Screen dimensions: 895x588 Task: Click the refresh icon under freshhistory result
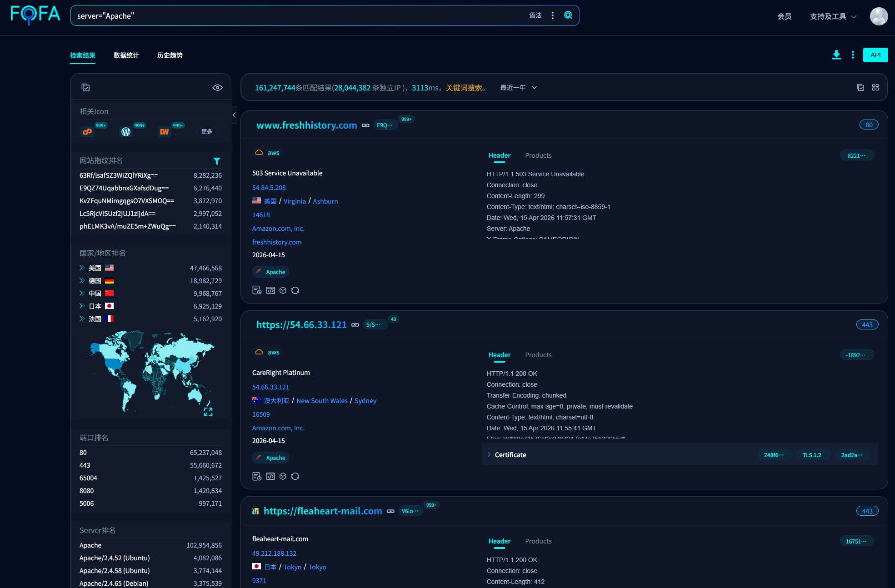point(295,290)
